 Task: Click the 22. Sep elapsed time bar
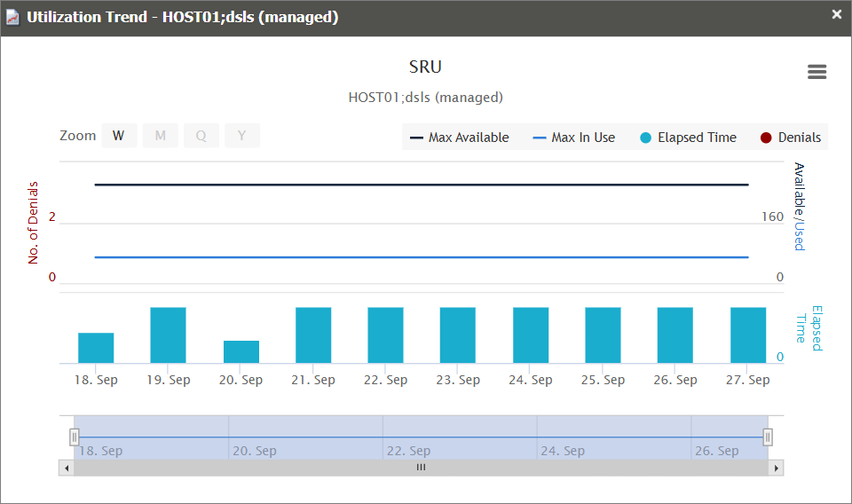[x=386, y=335]
